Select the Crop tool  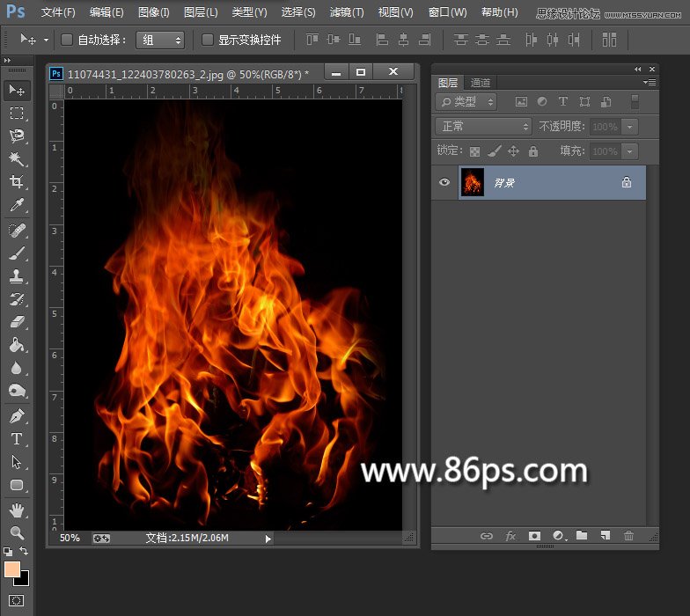[x=17, y=182]
